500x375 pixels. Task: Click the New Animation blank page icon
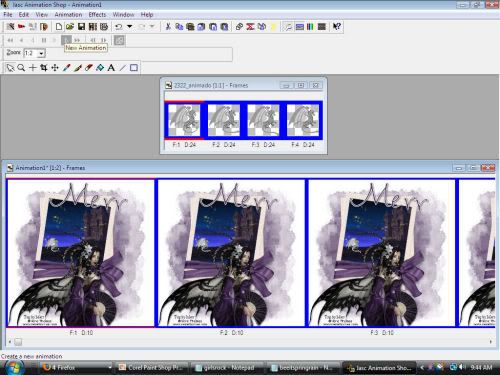(x=59, y=27)
